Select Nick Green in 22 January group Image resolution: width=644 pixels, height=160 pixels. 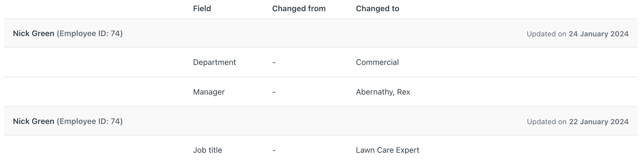[34, 121]
